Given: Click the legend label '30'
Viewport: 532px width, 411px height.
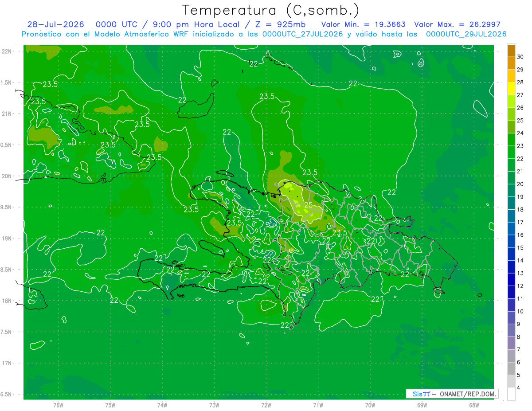Looking at the screenshot, I should pos(520,57).
